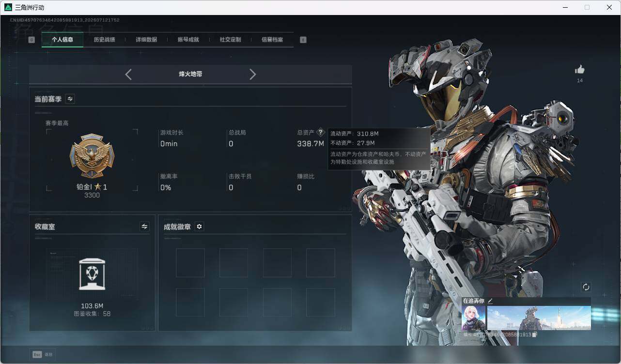Click the 赛季最高 label
The image size is (621, 364).
(57, 123)
